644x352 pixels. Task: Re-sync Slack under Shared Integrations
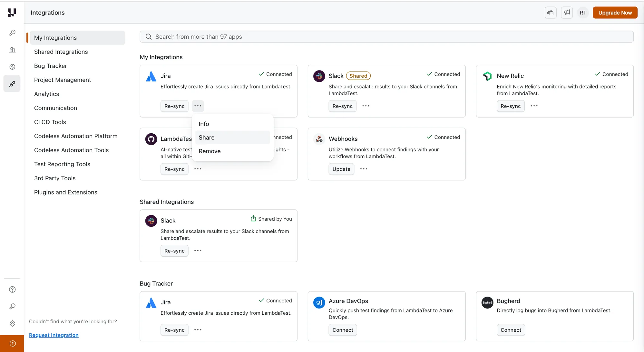[174, 251]
